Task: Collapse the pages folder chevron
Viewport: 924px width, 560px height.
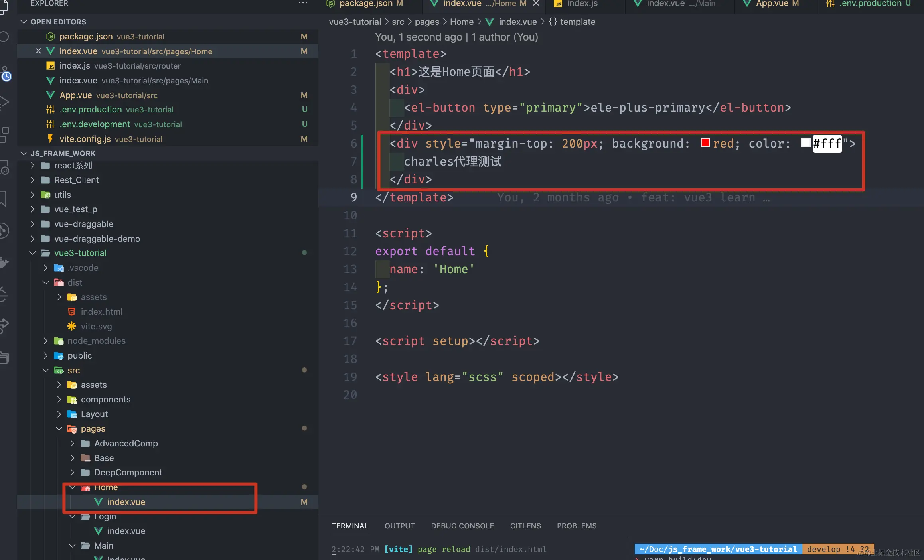Action: [59, 429]
